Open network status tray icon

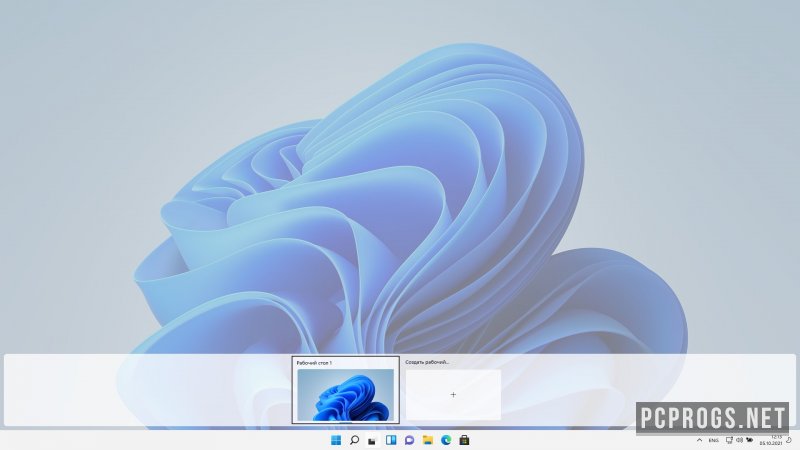[729, 440]
